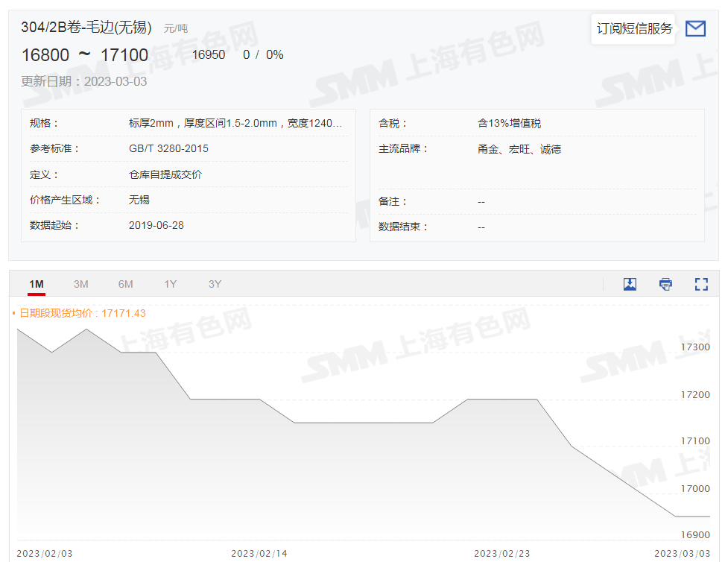The image size is (728, 562).
Task: Open the 1Y price history view
Action: [x=170, y=284]
